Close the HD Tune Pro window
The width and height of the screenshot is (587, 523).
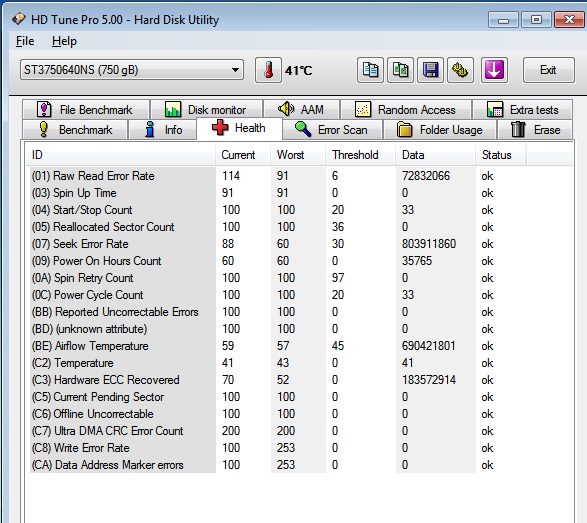point(569,20)
